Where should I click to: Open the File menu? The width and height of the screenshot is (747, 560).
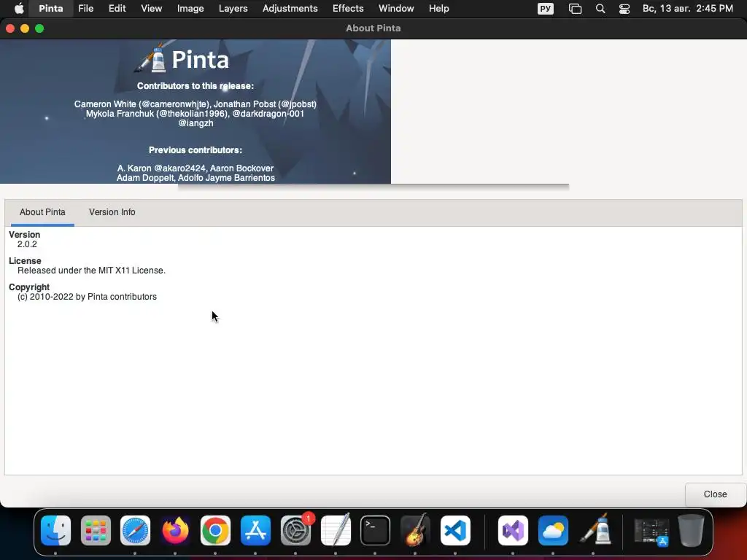[x=86, y=9]
